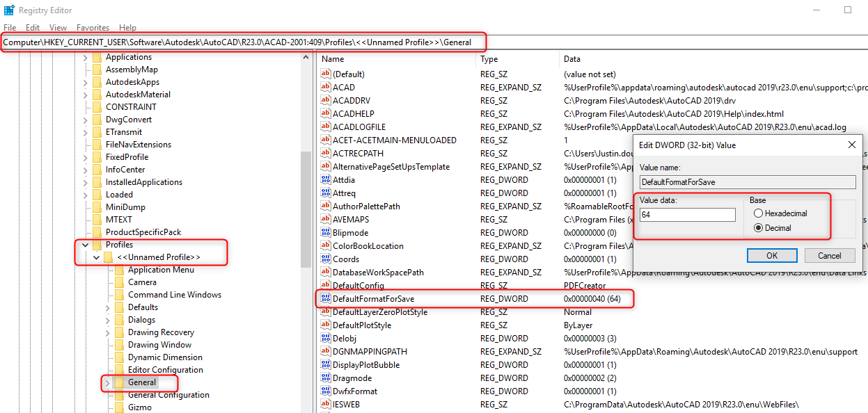
Task: Click the Registry Editor app icon in title bar
Action: click(8, 10)
